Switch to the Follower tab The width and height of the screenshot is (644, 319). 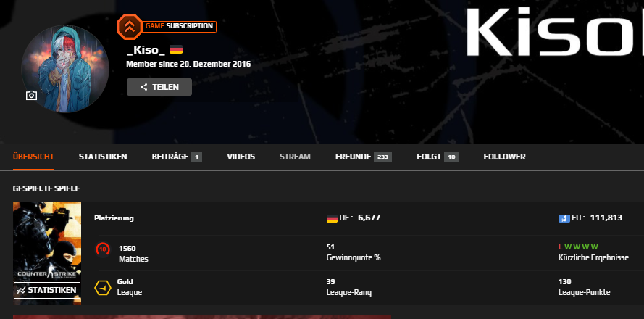point(504,157)
